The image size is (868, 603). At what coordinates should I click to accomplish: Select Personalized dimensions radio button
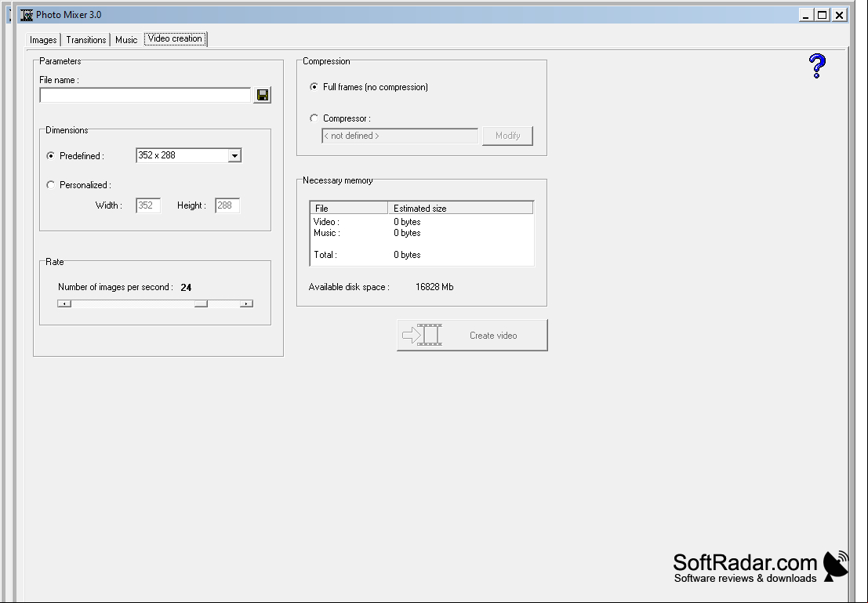(x=51, y=185)
